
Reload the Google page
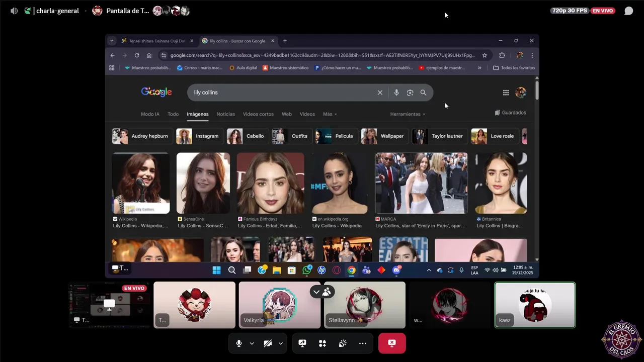coord(137,55)
